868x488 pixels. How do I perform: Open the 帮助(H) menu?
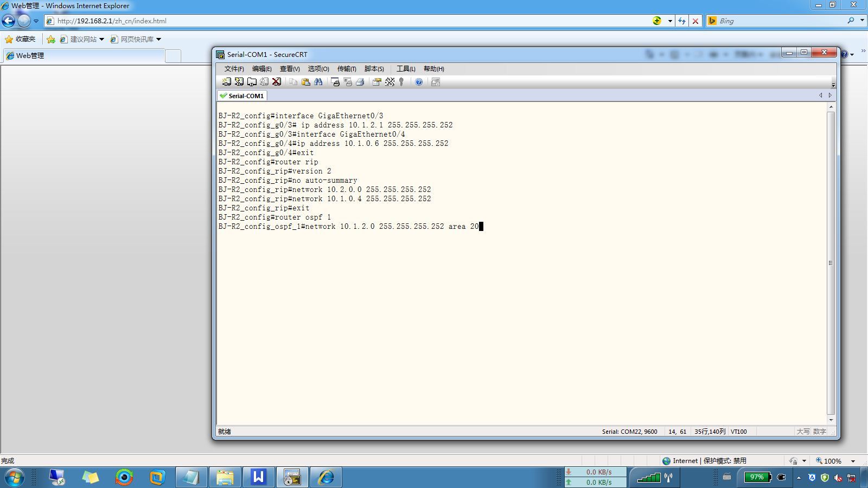coord(433,69)
